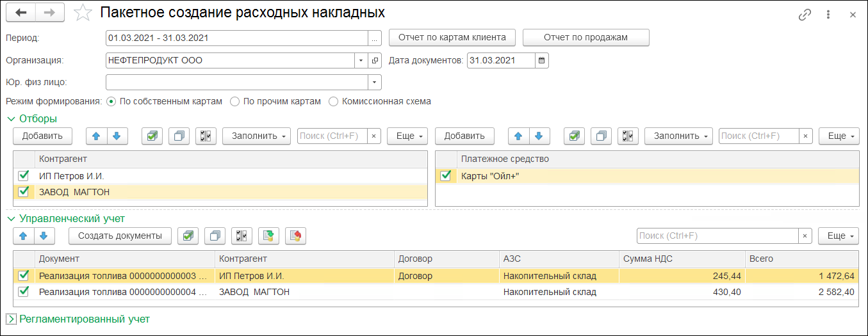868x336 pixels.
Task: Select the По прочим картам radio option
Action: click(234, 101)
